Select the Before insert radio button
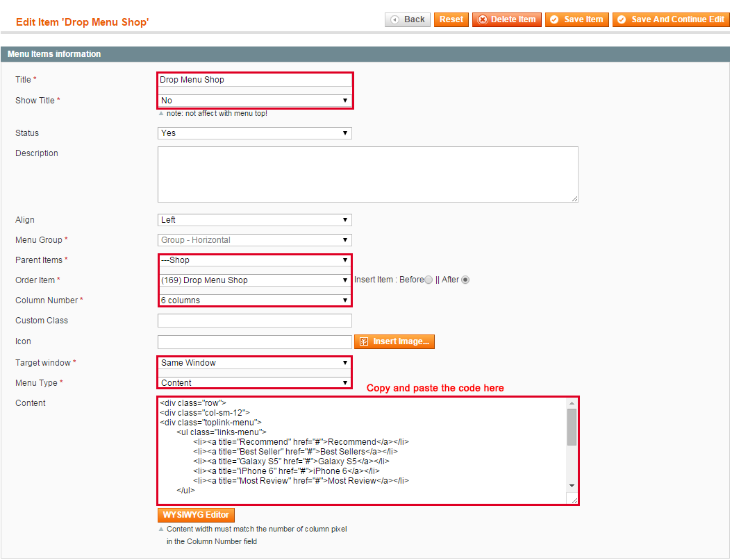Viewport: 732px width, 560px height. pyautogui.click(x=429, y=280)
